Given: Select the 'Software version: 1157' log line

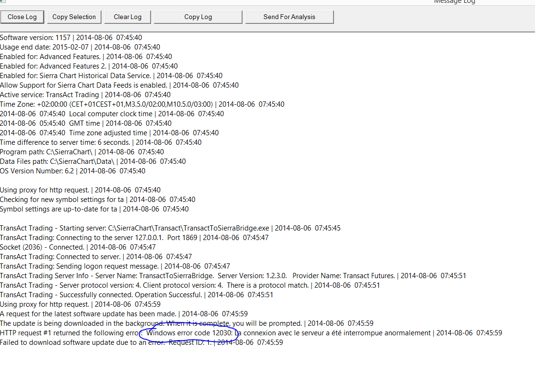Looking at the screenshot, I should point(71,38).
